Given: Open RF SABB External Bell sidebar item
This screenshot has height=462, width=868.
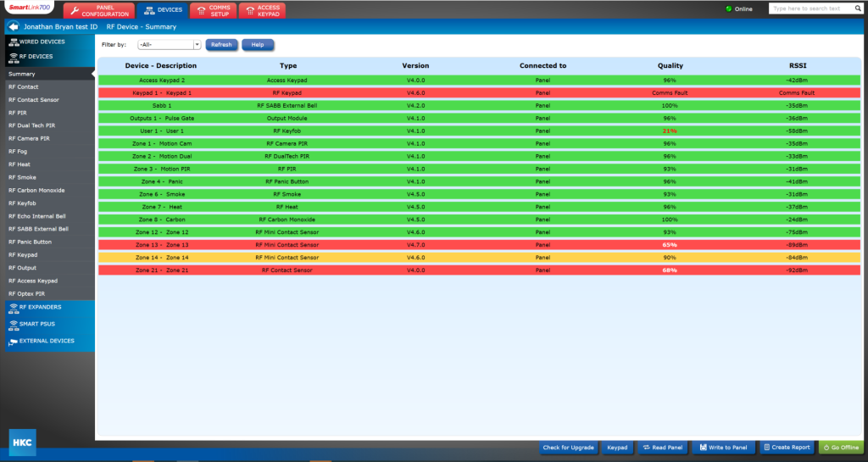Looking at the screenshot, I should (x=50, y=229).
